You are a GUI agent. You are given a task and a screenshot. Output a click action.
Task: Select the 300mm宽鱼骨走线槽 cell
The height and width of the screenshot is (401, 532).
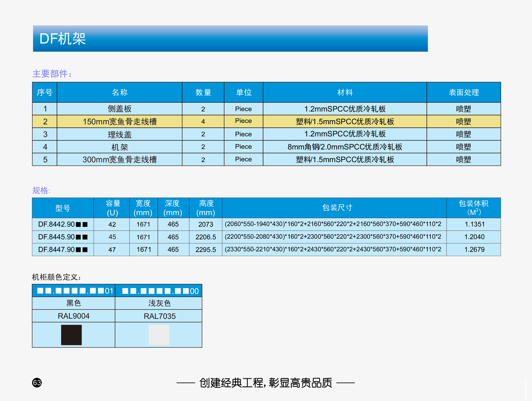click(x=119, y=159)
